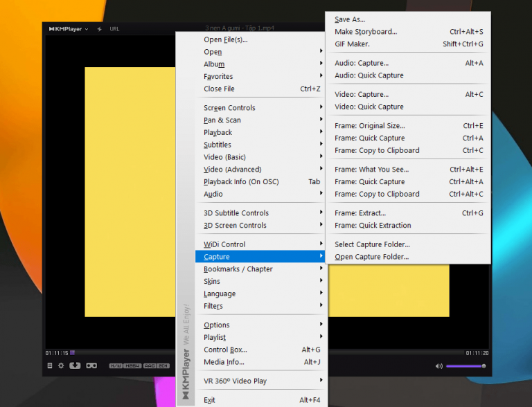
Task: Expand the Subtitles submenu
Action: 261,145
